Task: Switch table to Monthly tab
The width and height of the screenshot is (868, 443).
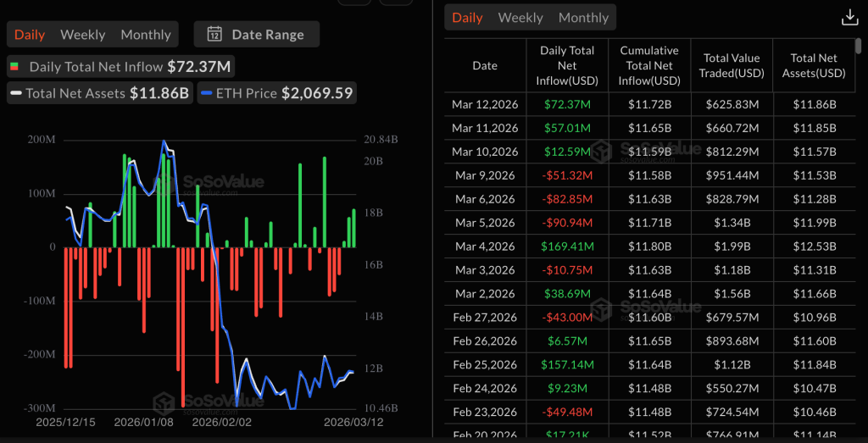Action: pos(583,18)
